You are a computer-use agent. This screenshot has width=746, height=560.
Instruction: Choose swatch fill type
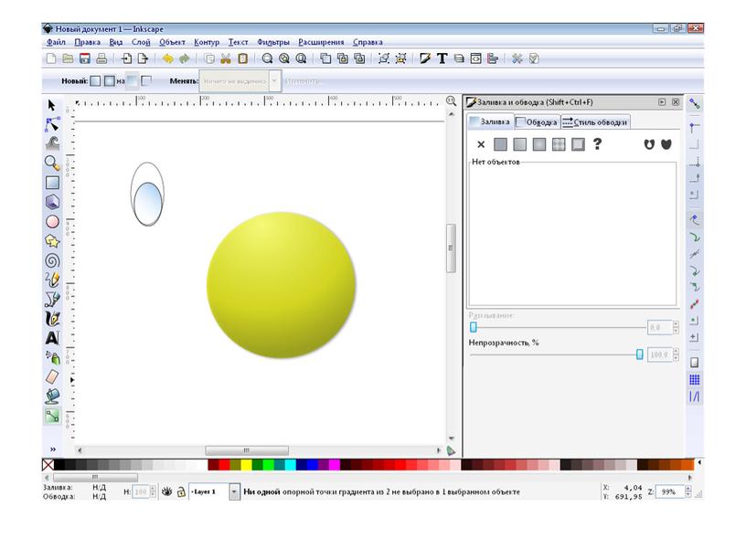coord(578,144)
